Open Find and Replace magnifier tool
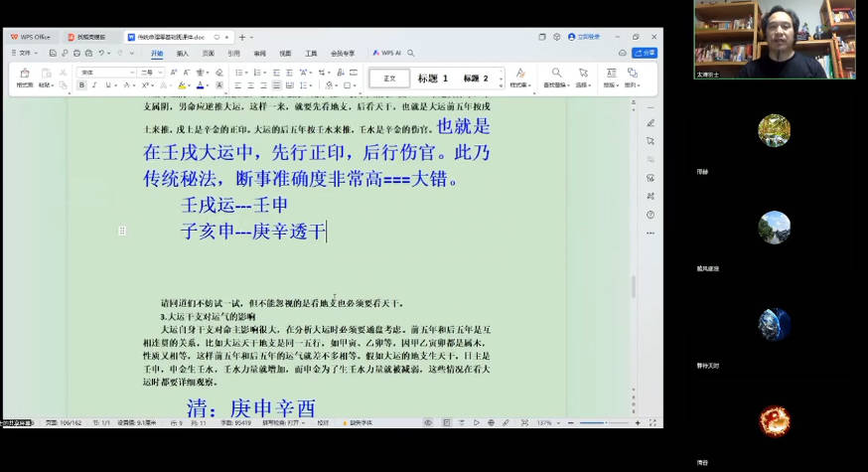Screen dimensions: 868x472 [556, 75]
